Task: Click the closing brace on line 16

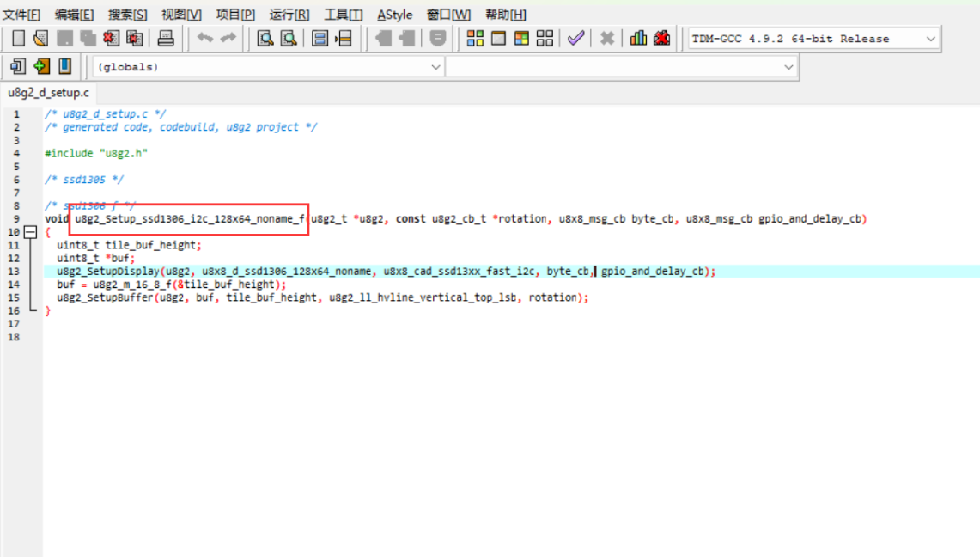Action: 47,310
